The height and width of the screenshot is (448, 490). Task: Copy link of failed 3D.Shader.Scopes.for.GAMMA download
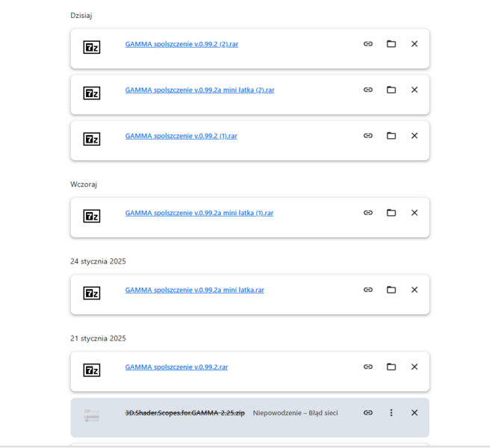[367, 413]
